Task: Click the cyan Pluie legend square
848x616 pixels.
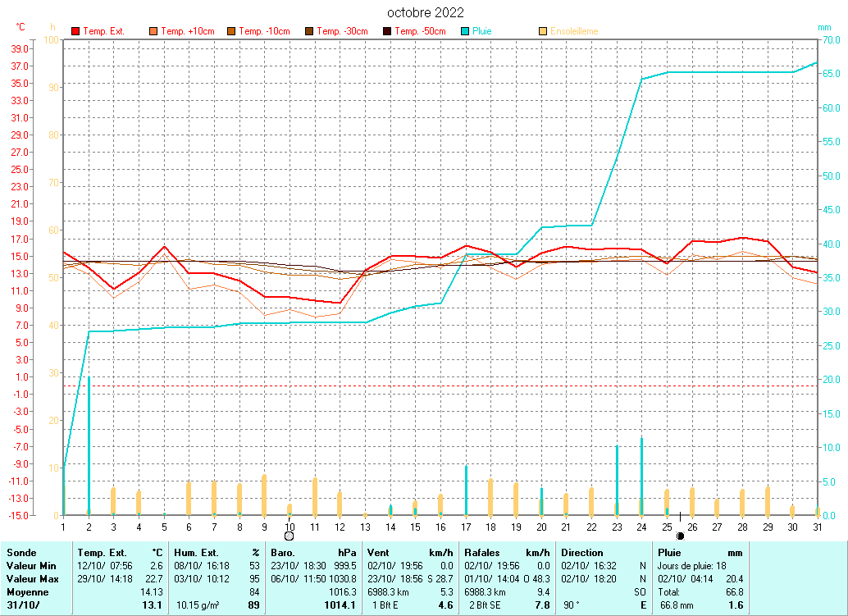Action: (x=465, y=31)
